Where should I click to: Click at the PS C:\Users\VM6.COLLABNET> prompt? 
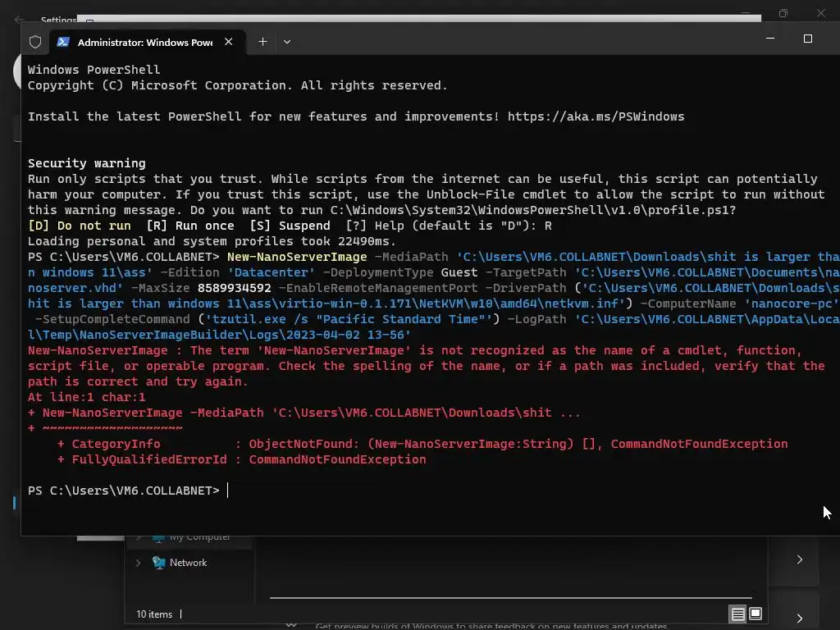(x=123, y=491)
